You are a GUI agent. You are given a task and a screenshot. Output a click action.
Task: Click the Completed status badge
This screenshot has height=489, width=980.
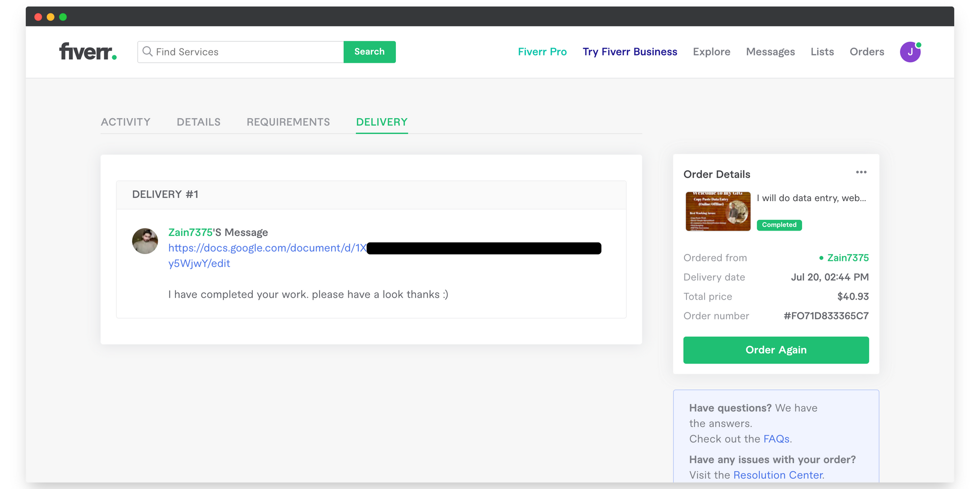pyautogui.click(x=779, y=225)
